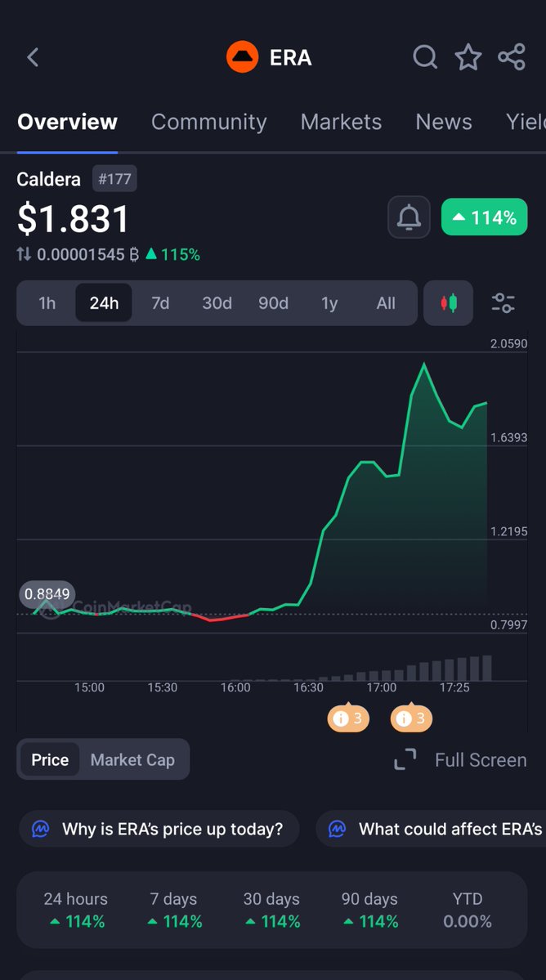Tap the 30 days 114% stat
This screenshot has width=546, height=980.
(271, 910)
